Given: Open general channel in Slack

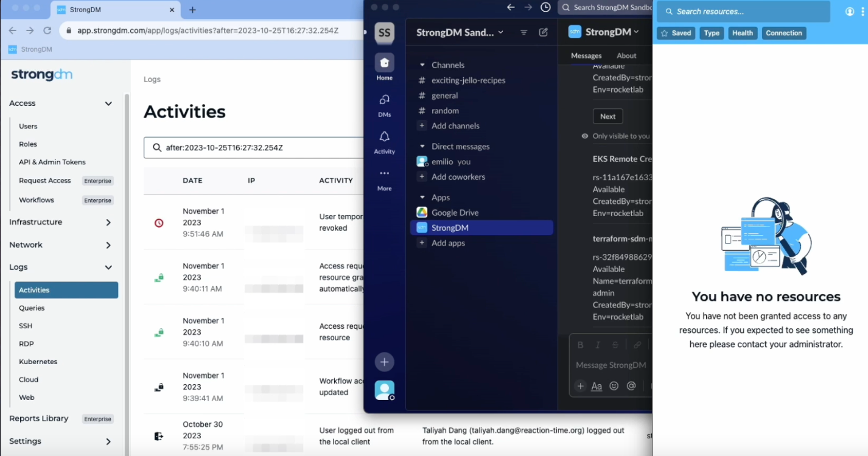Looking at the screenshot, I should click(x=444, y=96).
